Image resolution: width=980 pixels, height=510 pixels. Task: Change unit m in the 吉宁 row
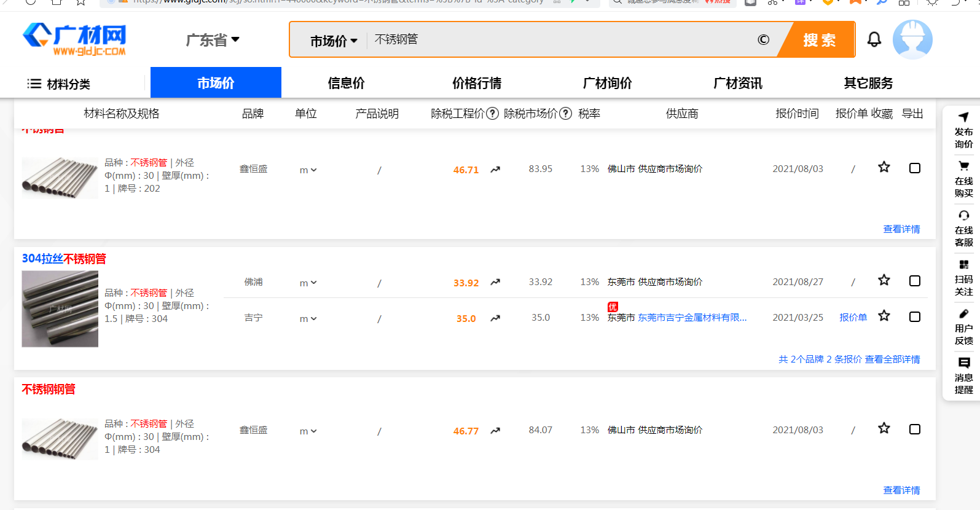pyautogui.click(x=308, y=319)
